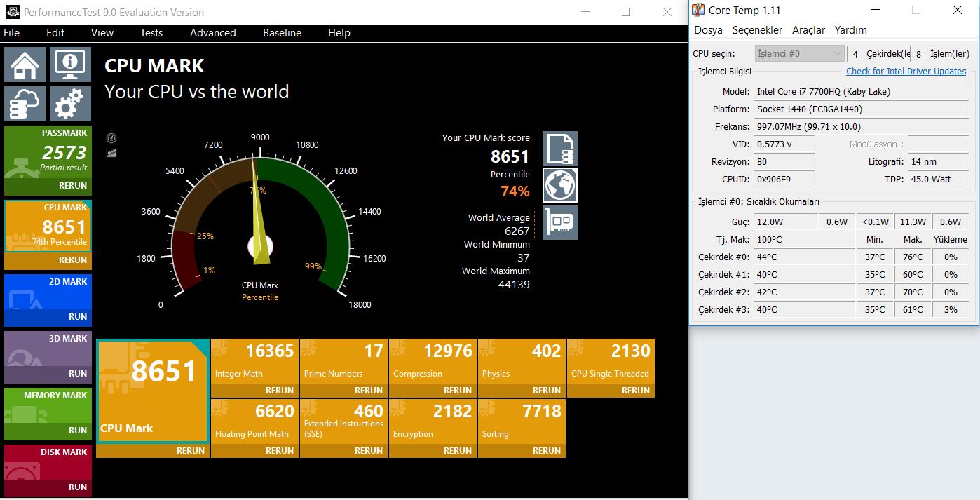The image size is (980, 500).
Task: Click the Tj. Mak. 100°C value
Action: (805, 239)
